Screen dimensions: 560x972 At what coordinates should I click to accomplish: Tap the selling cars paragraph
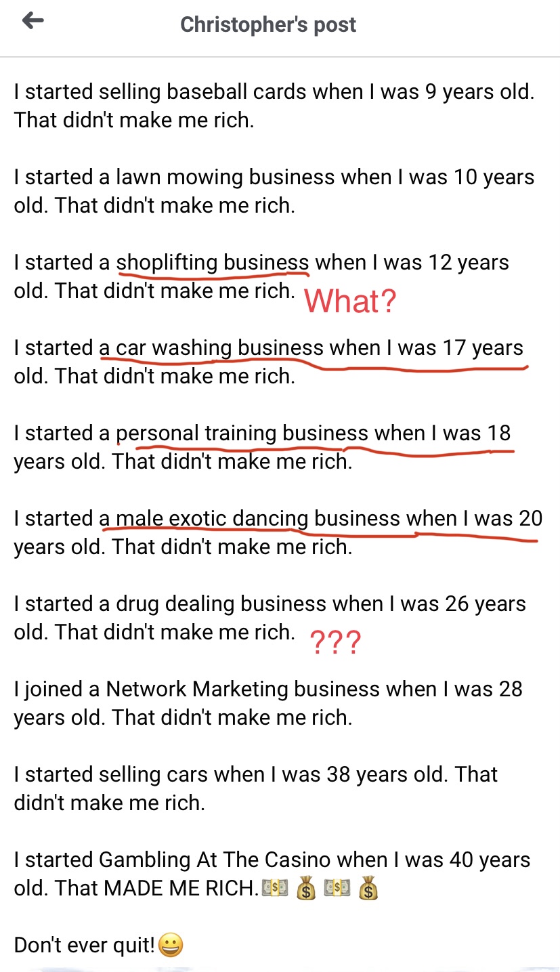coord(256,788)
